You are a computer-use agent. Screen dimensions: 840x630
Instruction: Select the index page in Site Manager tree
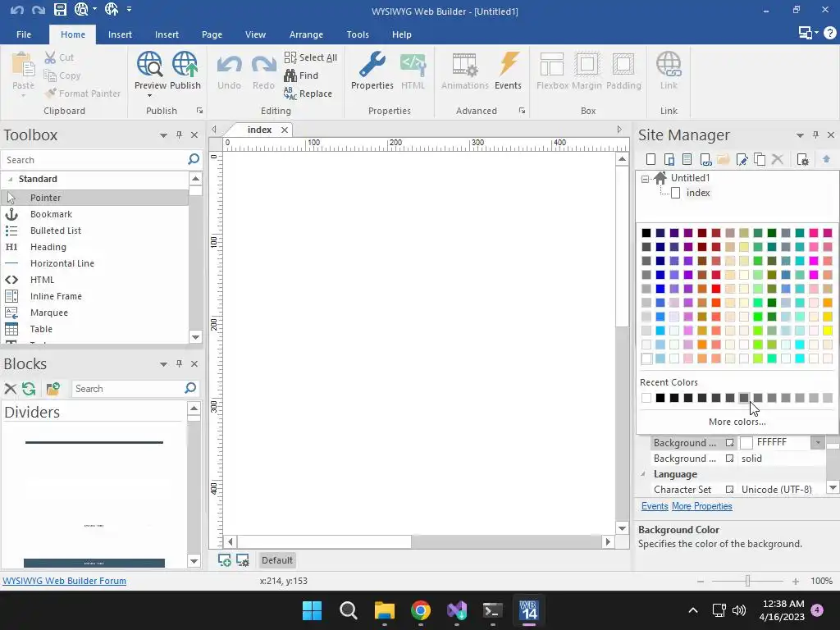[x=698, y=193]
